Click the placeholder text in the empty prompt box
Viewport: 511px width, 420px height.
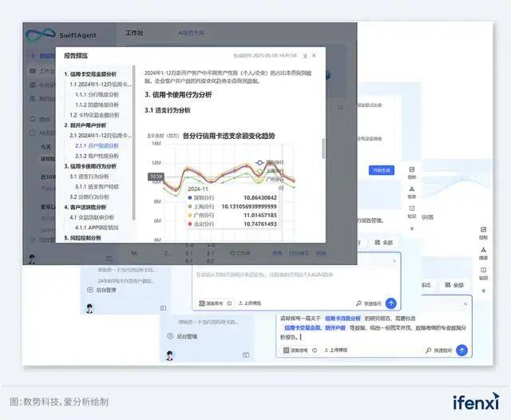[x=264, y=275]
